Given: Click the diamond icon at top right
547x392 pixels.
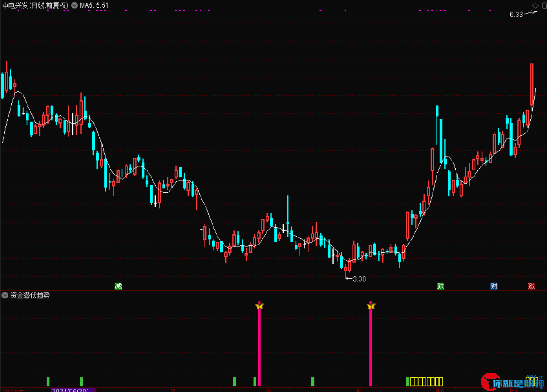Looking at the screenshot, I should point(536,5).
